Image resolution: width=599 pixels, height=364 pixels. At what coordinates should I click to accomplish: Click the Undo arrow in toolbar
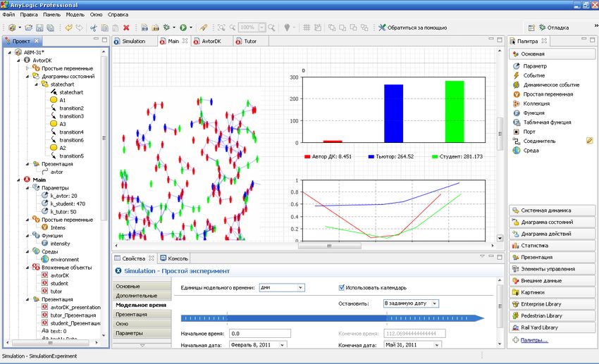[68, 27]
